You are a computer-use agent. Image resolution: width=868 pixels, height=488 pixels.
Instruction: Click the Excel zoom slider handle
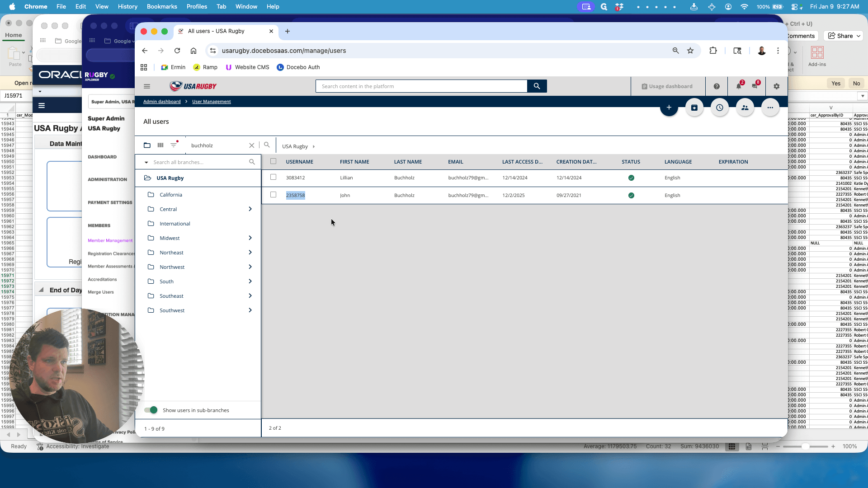pos(805,446)
